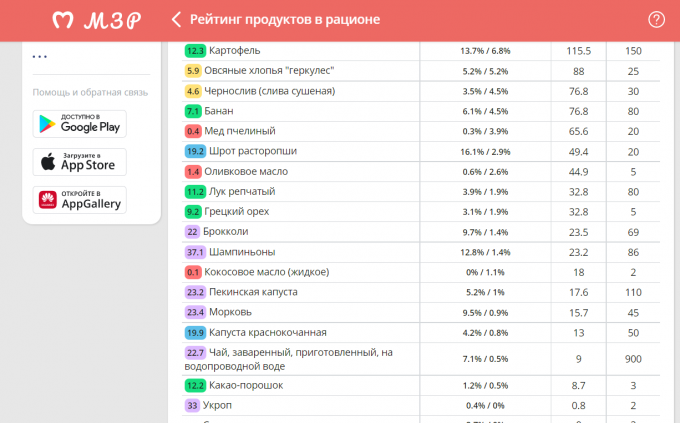
Task: Click the Какао-порошок product name
Action: point(246,385)
